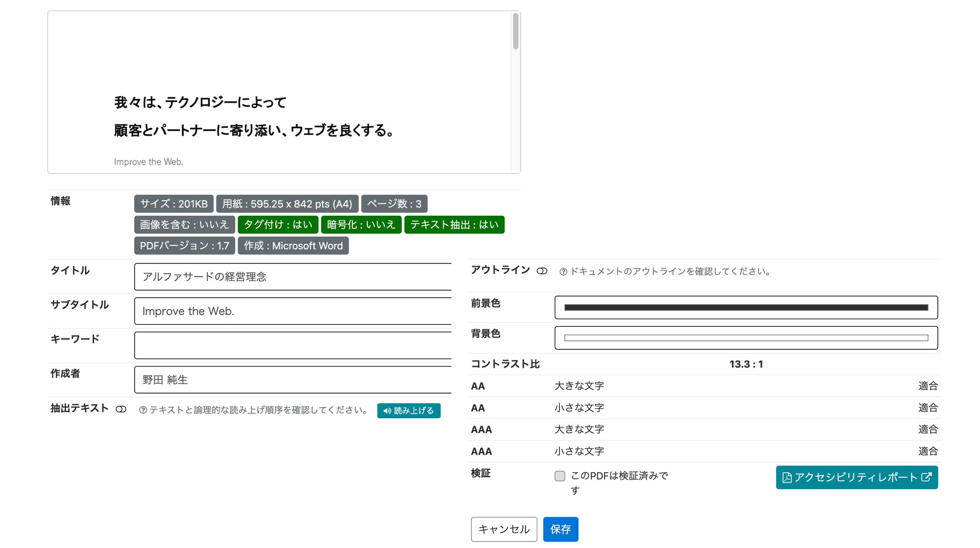
Task: Click the help icon beside the extracted-text hint
Action: [143, 410]
